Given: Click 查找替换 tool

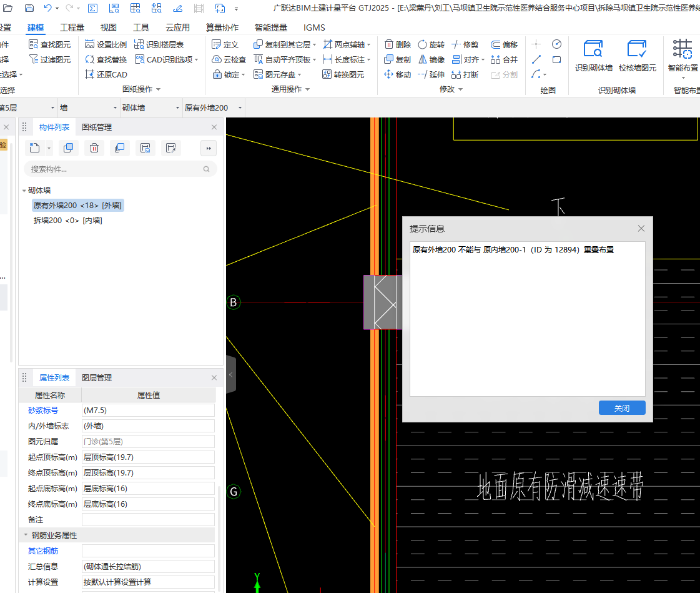Looking at the screenshot, I should click(x=106, y=59).
